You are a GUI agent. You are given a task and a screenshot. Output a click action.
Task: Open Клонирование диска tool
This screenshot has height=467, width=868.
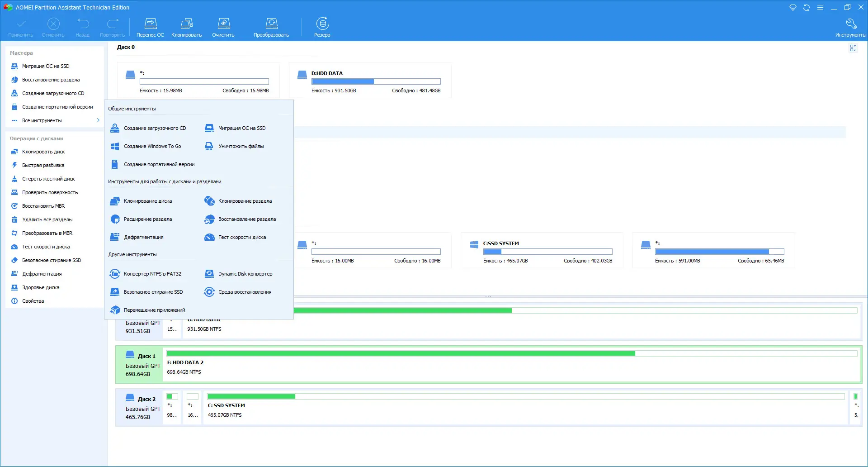(141, 201)
